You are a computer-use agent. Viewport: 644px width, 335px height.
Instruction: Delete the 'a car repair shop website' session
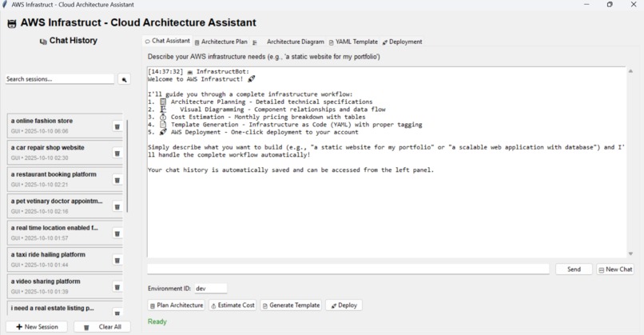pyautogui.click(x=117, y=154)
